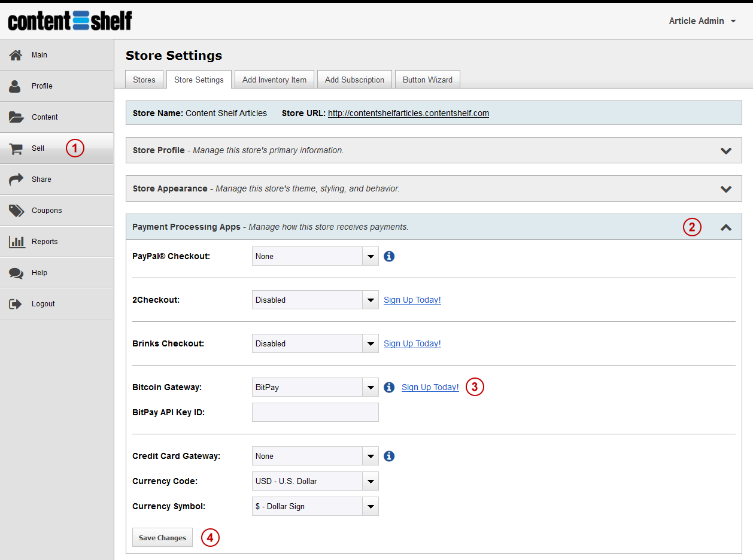Viewport: 753px width, 560px height.
Task: Click 2Checkout Sign Up Today link
Action: tap(412, 300)
